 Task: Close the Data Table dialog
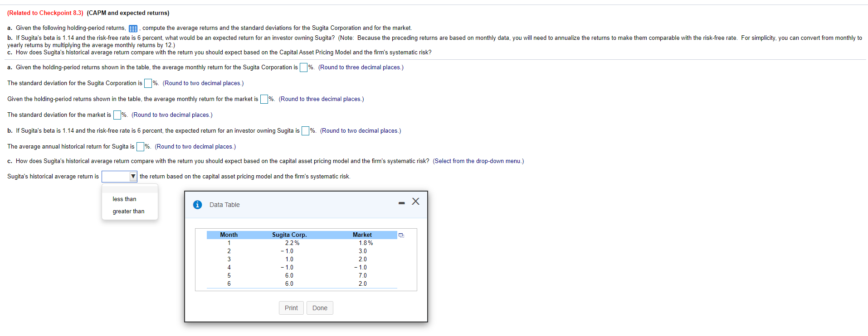(x=415, y=202)
